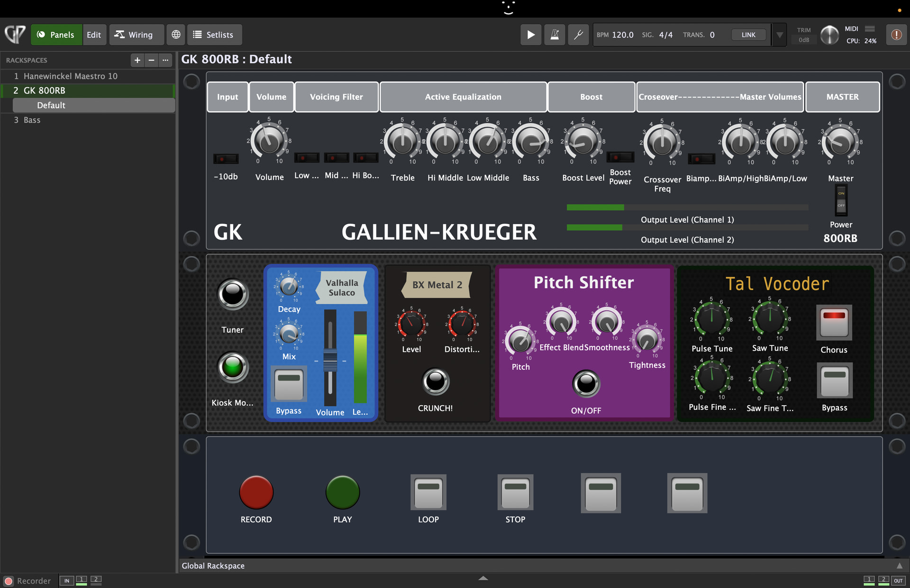
Task: Click the red RECORD button
Action: click(x=256, y=492)
